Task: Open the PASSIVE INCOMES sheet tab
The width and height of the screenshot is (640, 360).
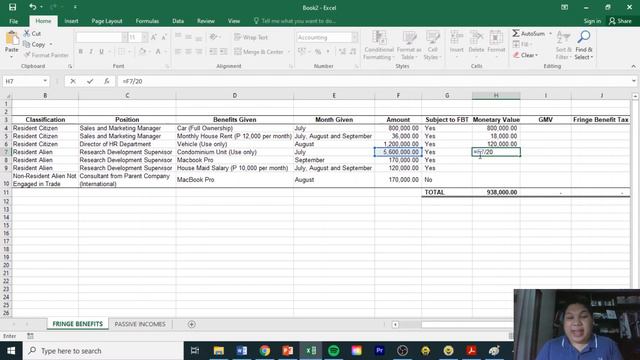Action: 140,324
